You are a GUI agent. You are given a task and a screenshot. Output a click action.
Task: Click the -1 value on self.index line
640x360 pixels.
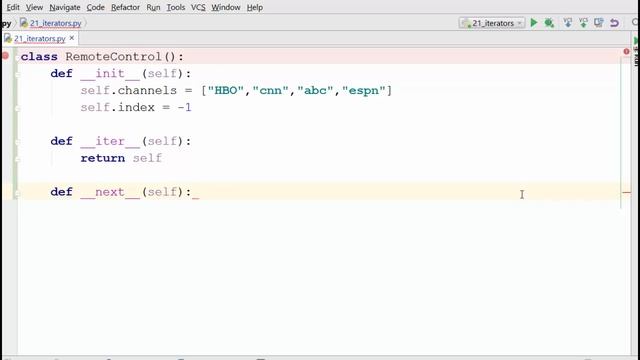pos(184,107)
